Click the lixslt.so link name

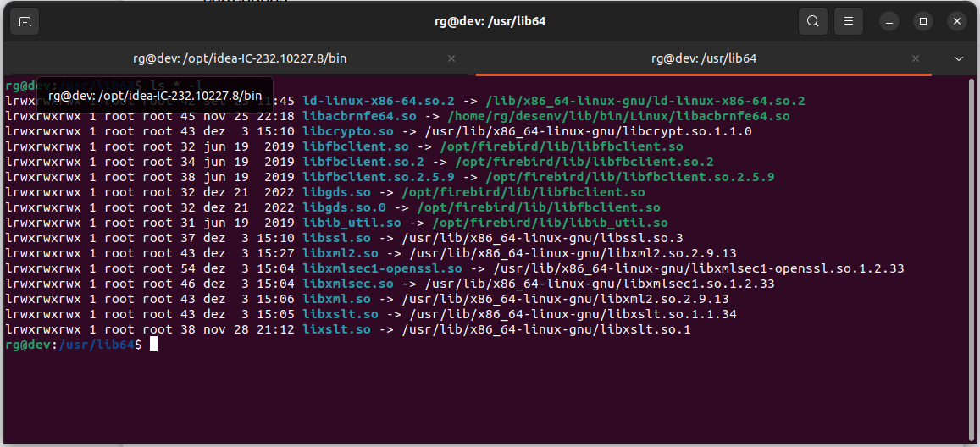pyautogui.click(x=336, y=329)
